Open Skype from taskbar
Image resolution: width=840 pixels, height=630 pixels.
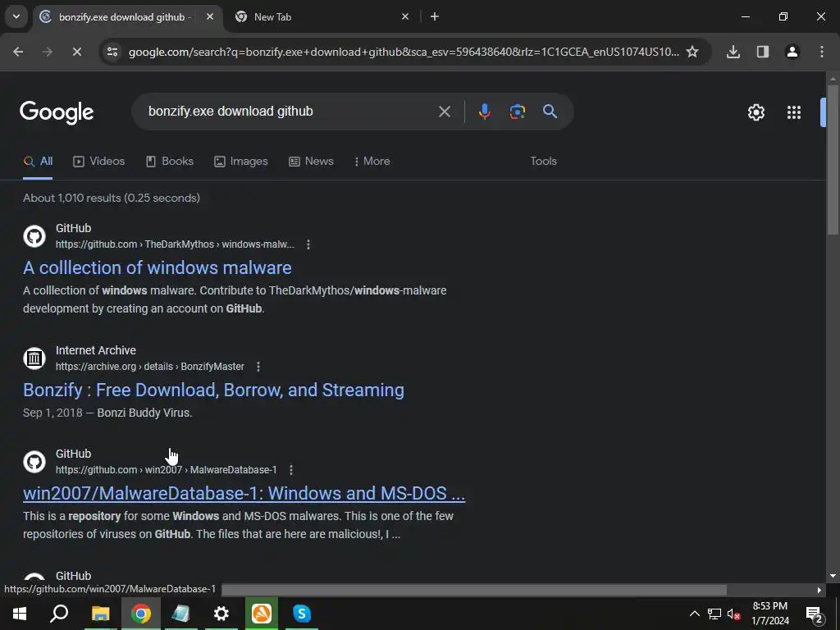click(302, 614)
